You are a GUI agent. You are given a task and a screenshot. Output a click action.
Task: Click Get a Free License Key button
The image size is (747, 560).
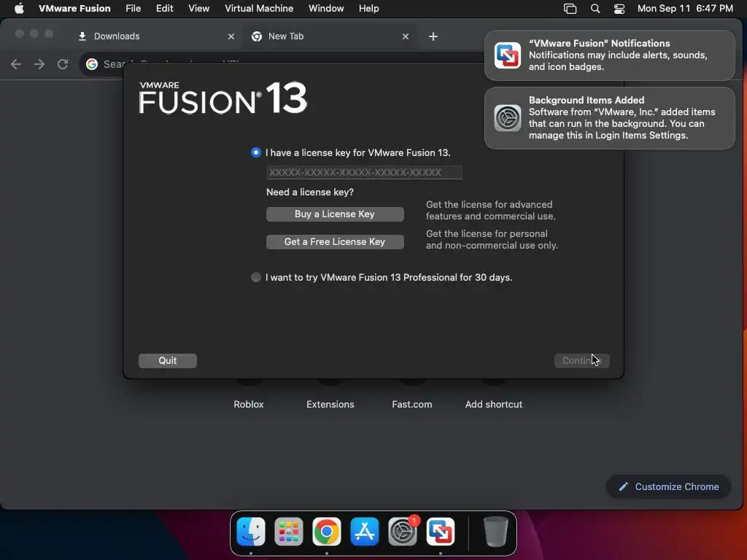point(335,242)
